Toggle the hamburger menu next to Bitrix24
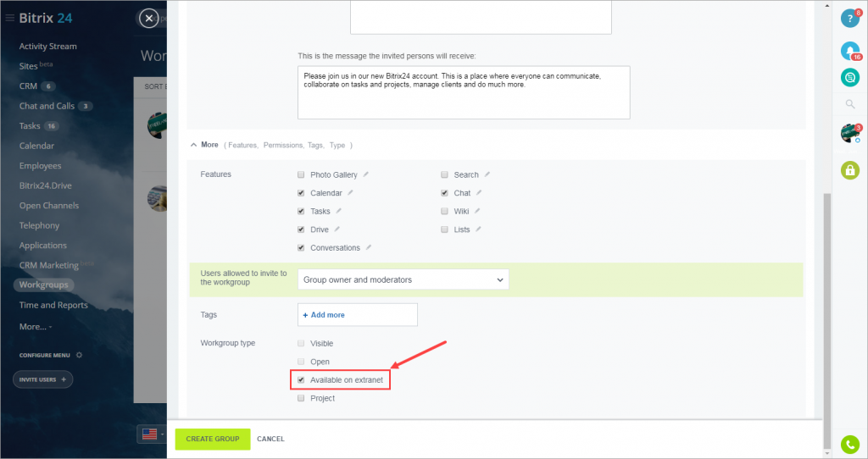Viewport: 868px width, 459px height. (x=10, y=19)
